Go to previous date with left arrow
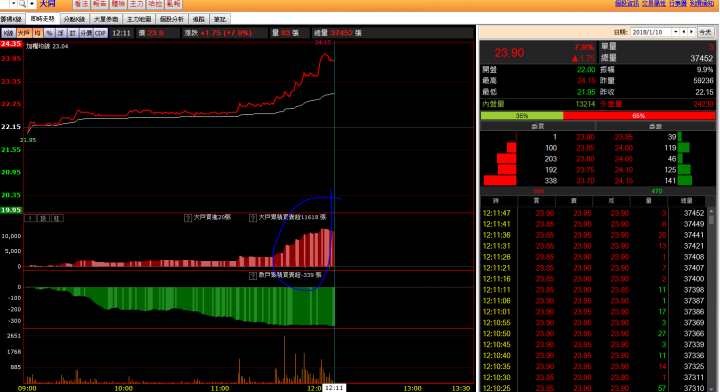Image resolution: width=720 pixels, height=392 pixels. point(684,32)
